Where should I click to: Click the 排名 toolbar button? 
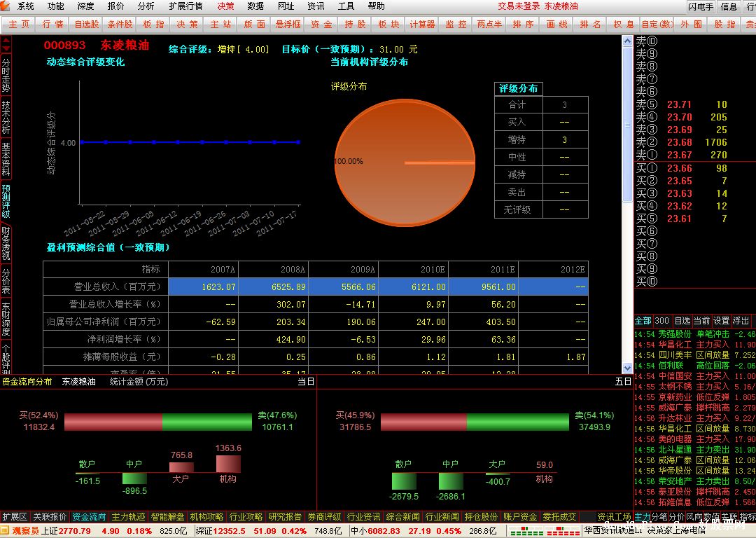(x=590, y=24)
